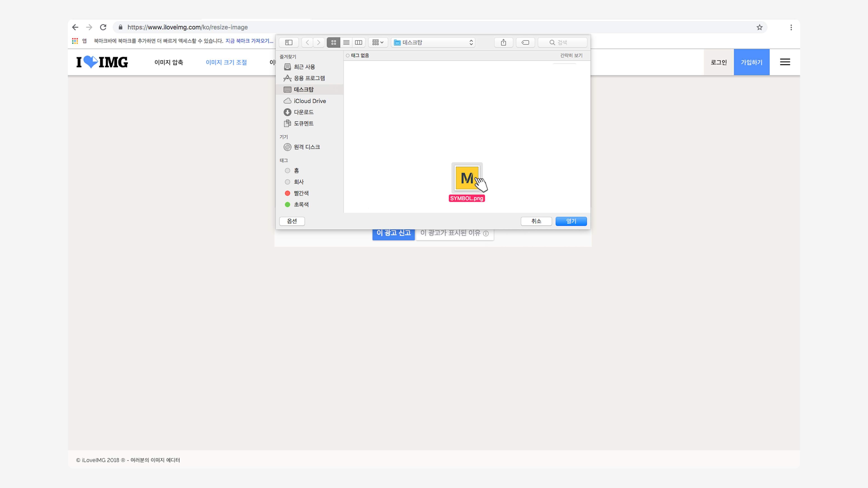
Task: Switch to icon grid view
Action: [333, 42]
